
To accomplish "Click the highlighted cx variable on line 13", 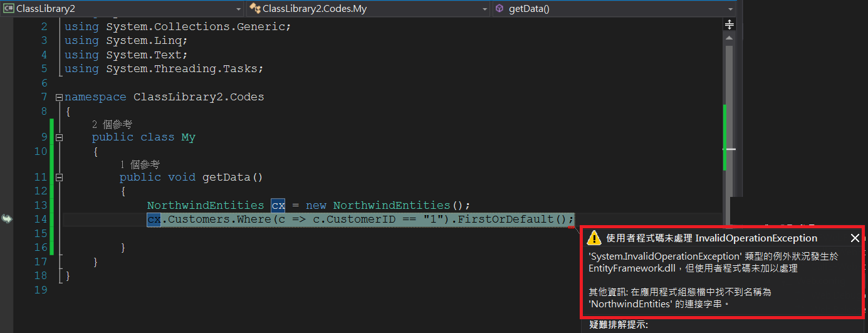I will pos(278,205).
